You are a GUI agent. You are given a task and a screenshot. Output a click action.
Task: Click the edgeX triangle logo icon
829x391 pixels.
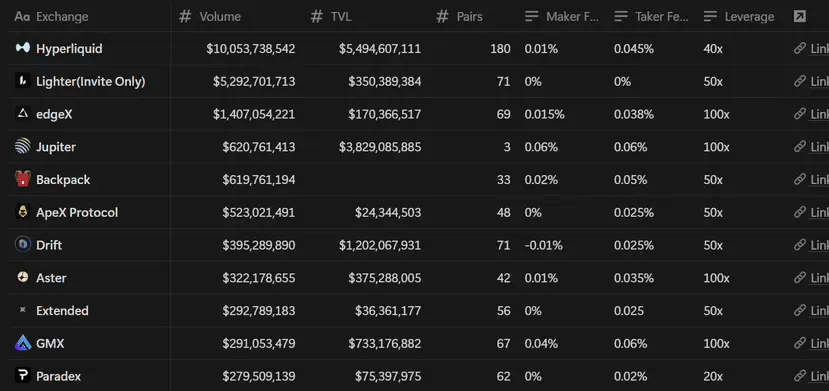point(23,113)
